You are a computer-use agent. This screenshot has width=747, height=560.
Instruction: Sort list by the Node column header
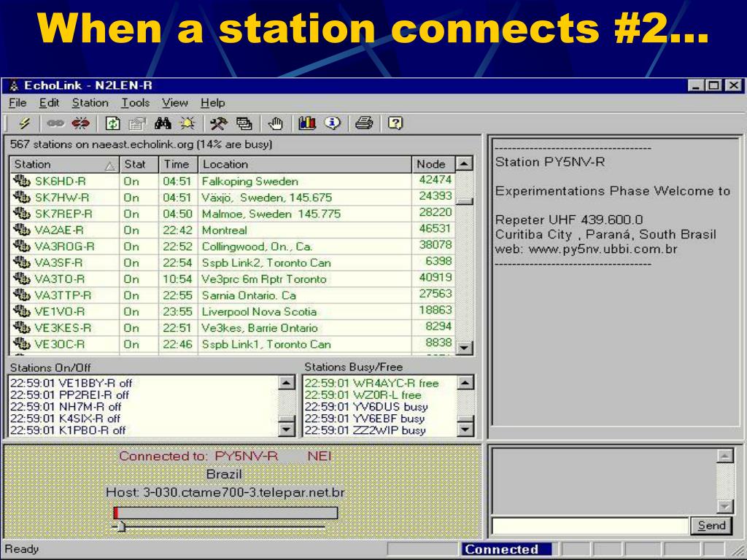click(433, 164)
